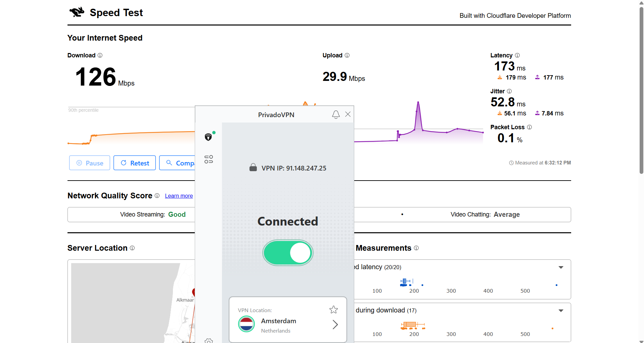
Task: Click the upload graph peak point
Action: tap(418, 102)
